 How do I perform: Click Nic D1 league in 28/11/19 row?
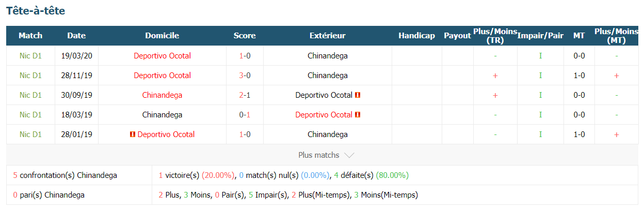pos(30,76)
